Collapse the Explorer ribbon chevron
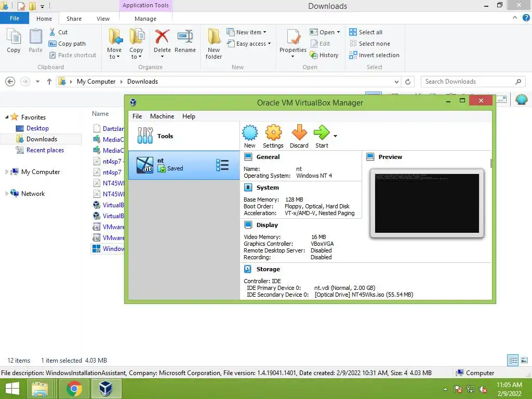The width and height of the screenshot is (532, 399). click(x=515, y=18)
